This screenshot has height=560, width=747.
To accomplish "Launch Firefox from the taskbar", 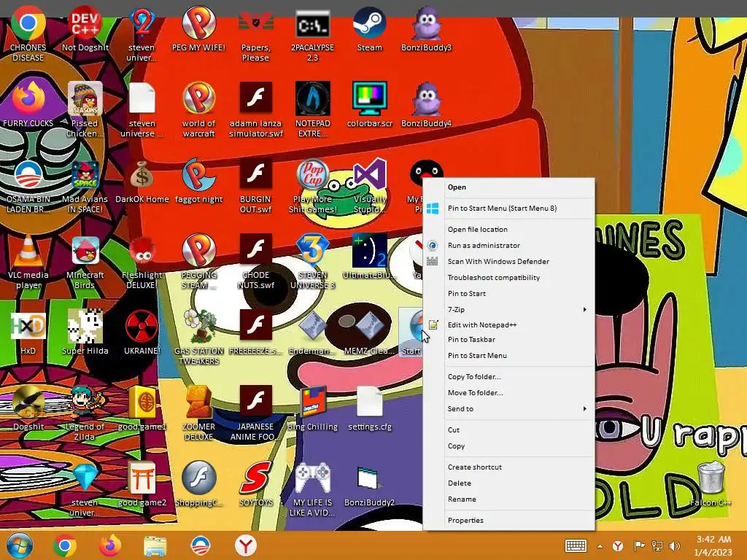I will pyautogui.click(x=110, y=545).
